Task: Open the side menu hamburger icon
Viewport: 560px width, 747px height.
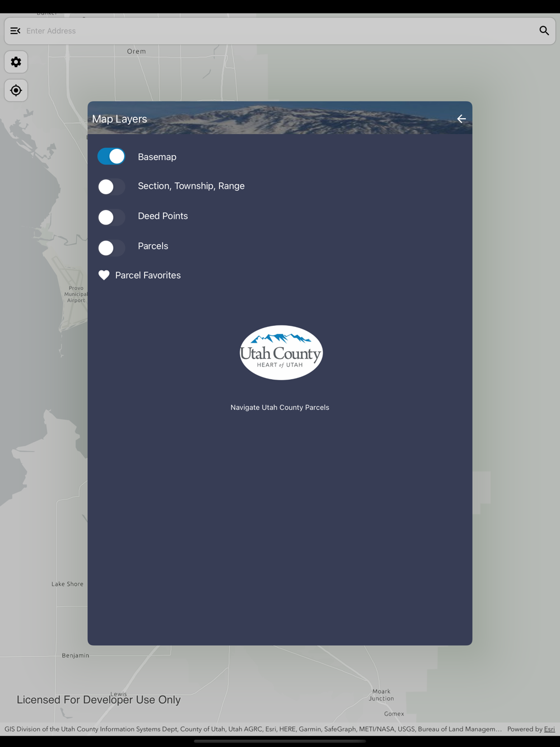Action: tap(15, 31)
